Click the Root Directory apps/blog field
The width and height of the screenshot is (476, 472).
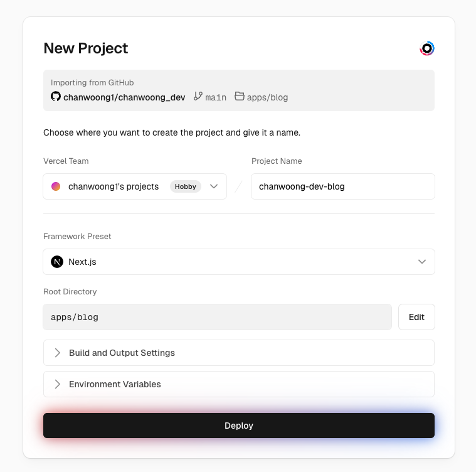[217, 317]
